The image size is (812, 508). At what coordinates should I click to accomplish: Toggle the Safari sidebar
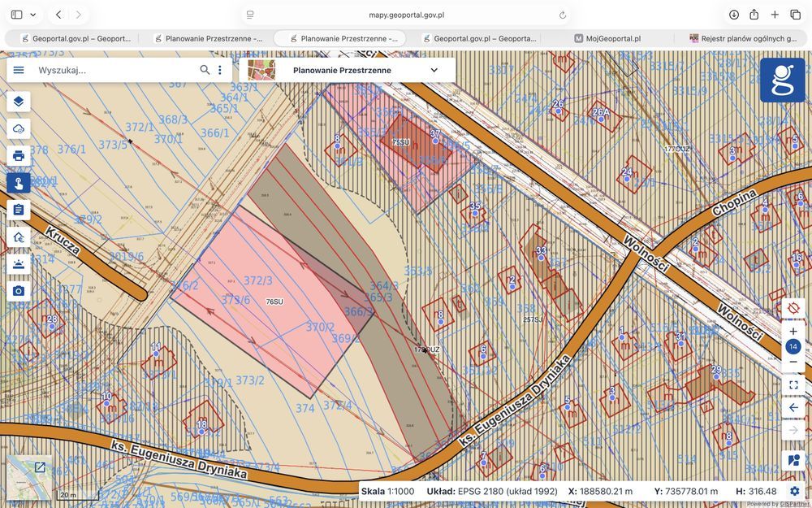click(16, 15)
